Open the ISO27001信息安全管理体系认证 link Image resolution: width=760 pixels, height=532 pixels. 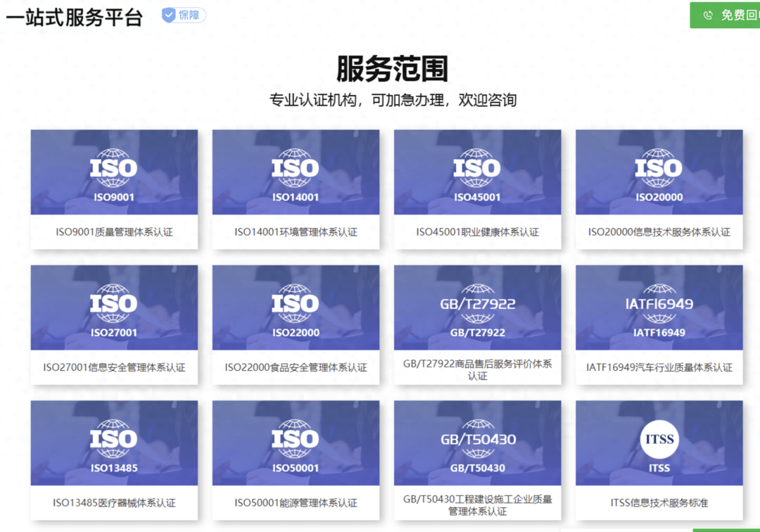point(114,367)
